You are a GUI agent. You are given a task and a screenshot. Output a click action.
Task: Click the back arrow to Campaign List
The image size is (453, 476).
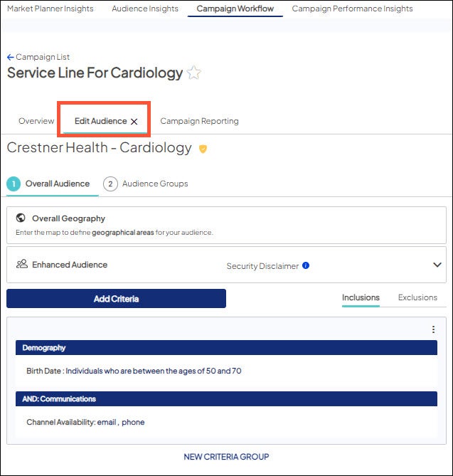pyautogui.click(x=11, y=57)
